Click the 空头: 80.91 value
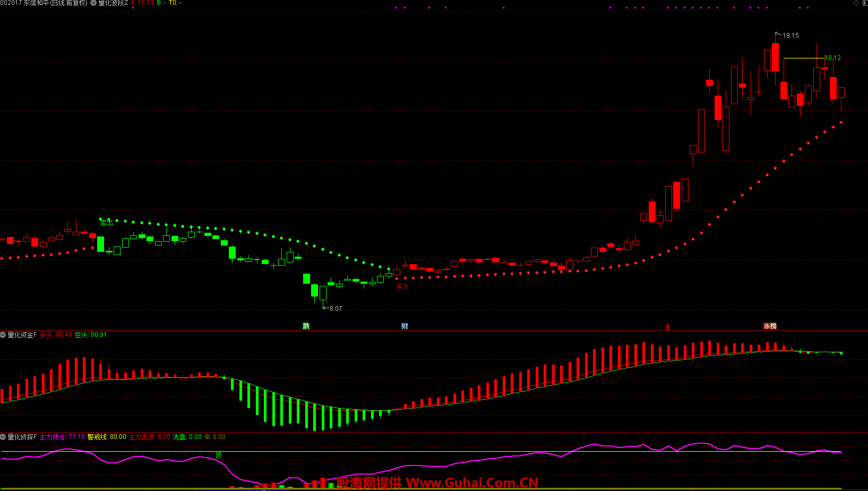Screen dimensions: 868x491 (91, 335)
